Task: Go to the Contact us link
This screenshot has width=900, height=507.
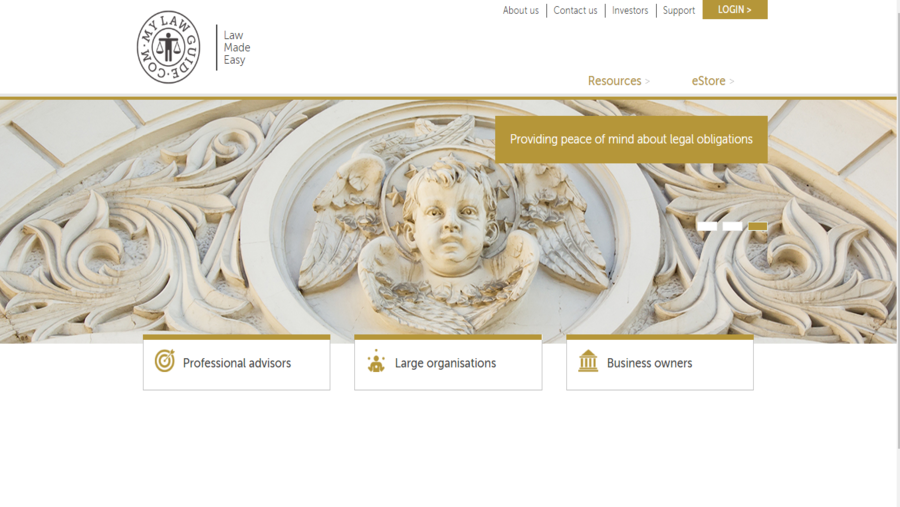Action: point(575,10)
